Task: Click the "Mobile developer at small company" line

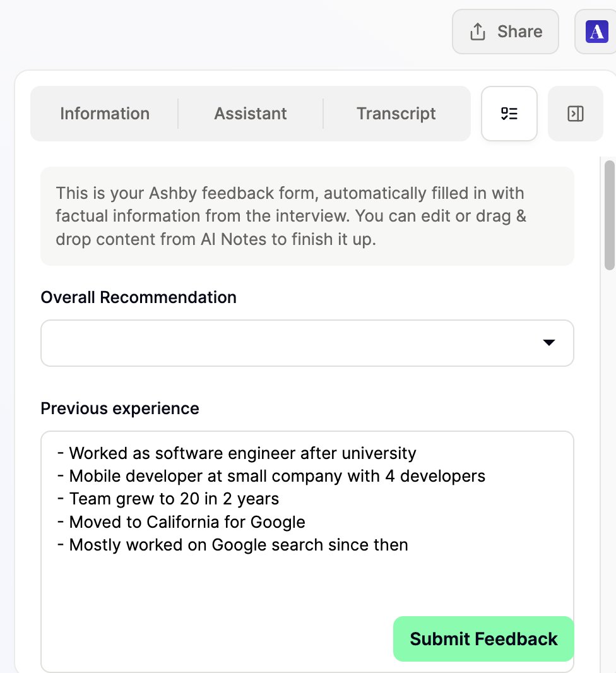Action: coord(277,476)
